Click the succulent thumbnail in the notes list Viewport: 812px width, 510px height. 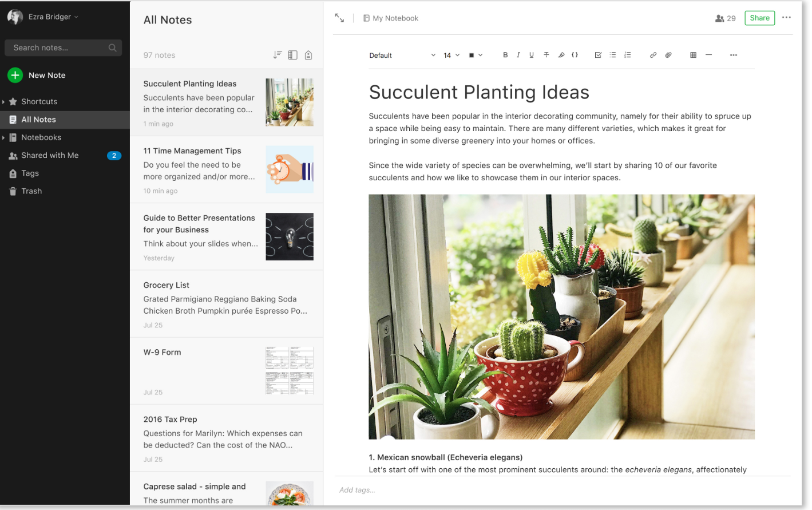[290, 102]
